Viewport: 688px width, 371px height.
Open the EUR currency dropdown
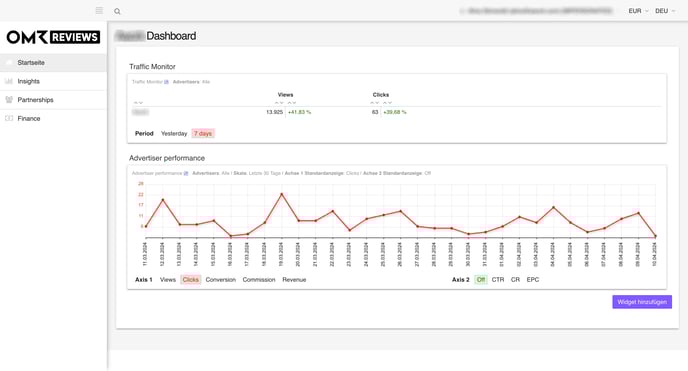[x=638, y=11]
